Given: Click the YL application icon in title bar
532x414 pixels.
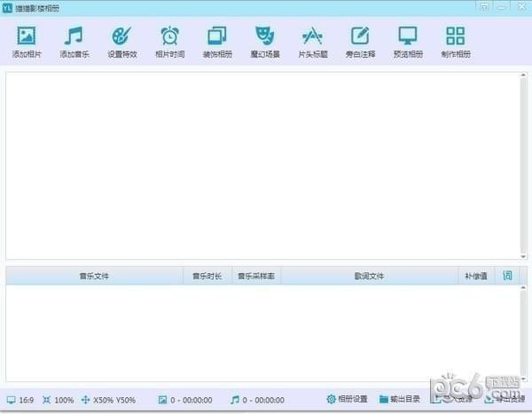Looking at the screenshot, I should (7, 8).
